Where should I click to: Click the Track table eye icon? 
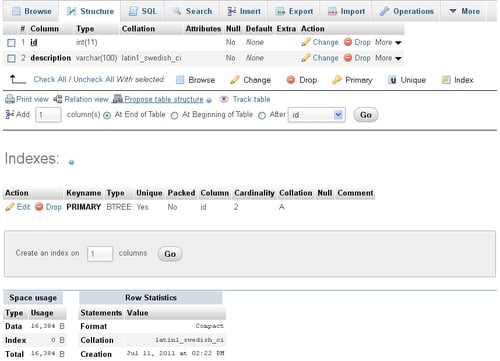tap(224, 99)
